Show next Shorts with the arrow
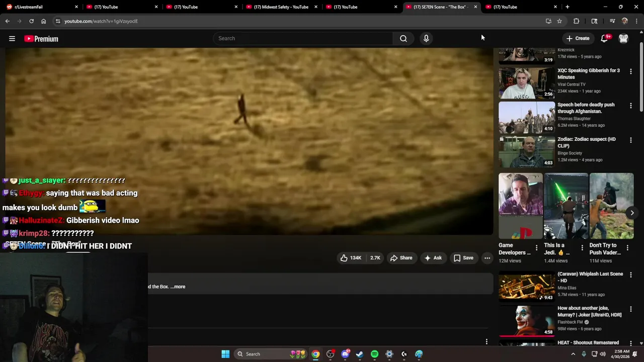The image size is (644, 362). [x=632, y=213]
